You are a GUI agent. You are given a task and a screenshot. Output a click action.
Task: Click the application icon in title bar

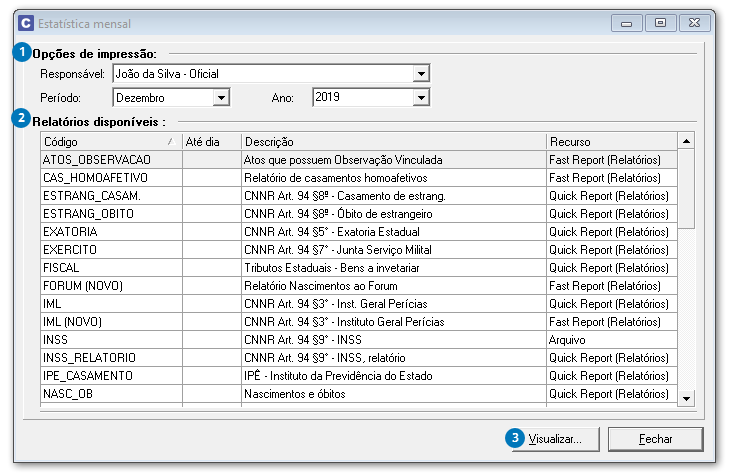pyautogui.click(x=24, y=22)
